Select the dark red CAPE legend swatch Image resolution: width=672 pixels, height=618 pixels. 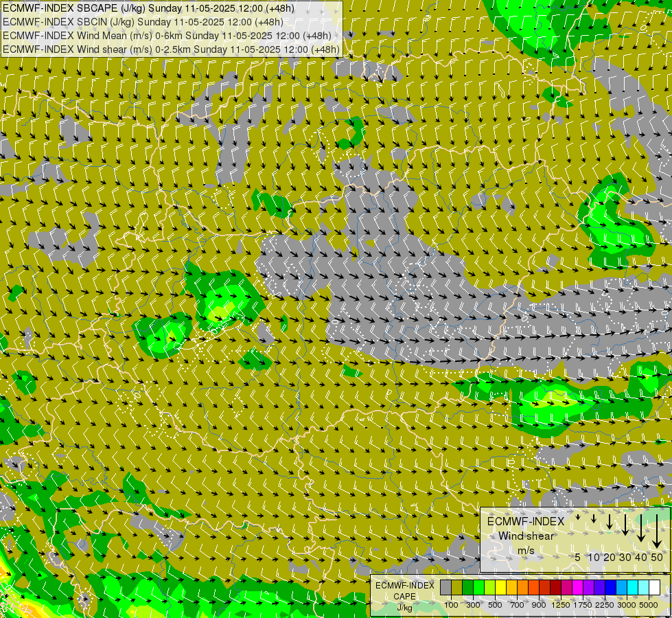555,588
